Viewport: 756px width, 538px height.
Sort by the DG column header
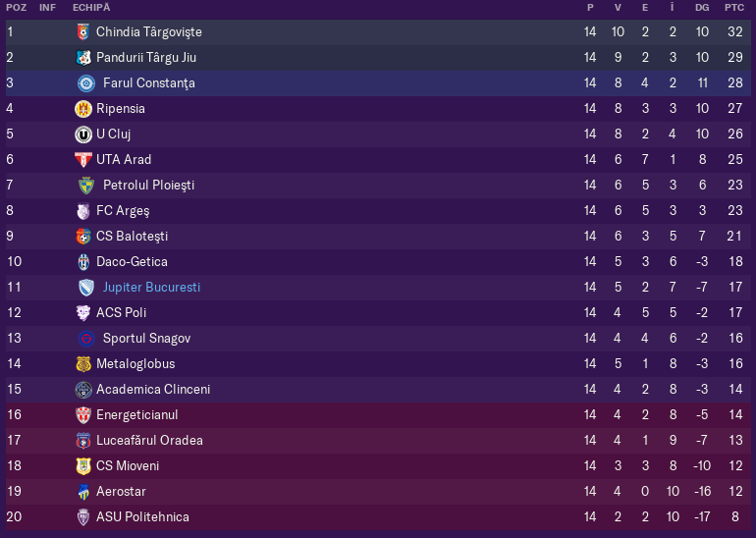[702, 8]
